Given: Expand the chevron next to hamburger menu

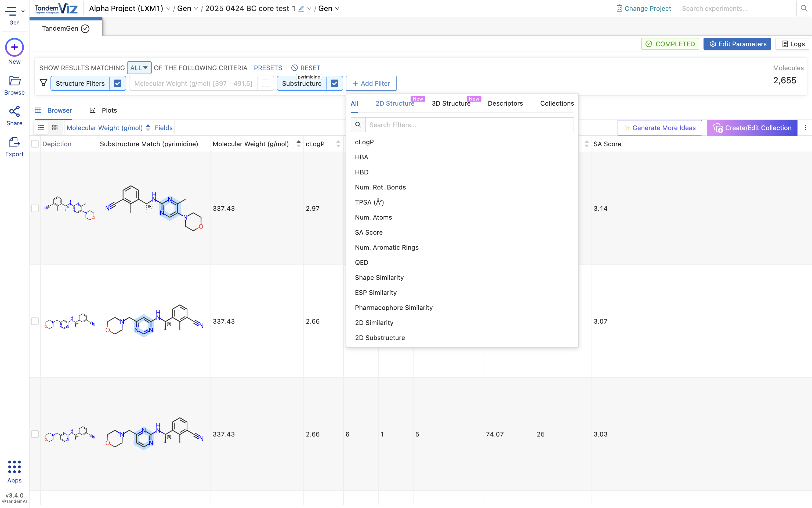Looking at the screenshot, I should point(23,11).
